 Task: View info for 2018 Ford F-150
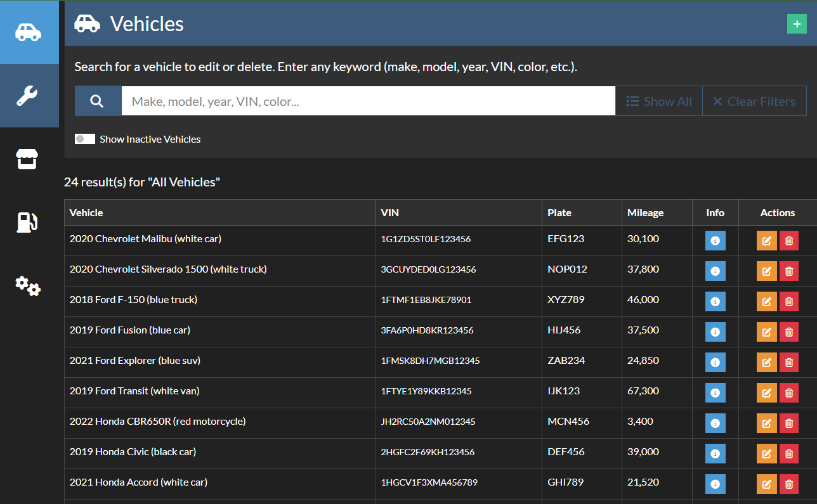click(716, 301)
